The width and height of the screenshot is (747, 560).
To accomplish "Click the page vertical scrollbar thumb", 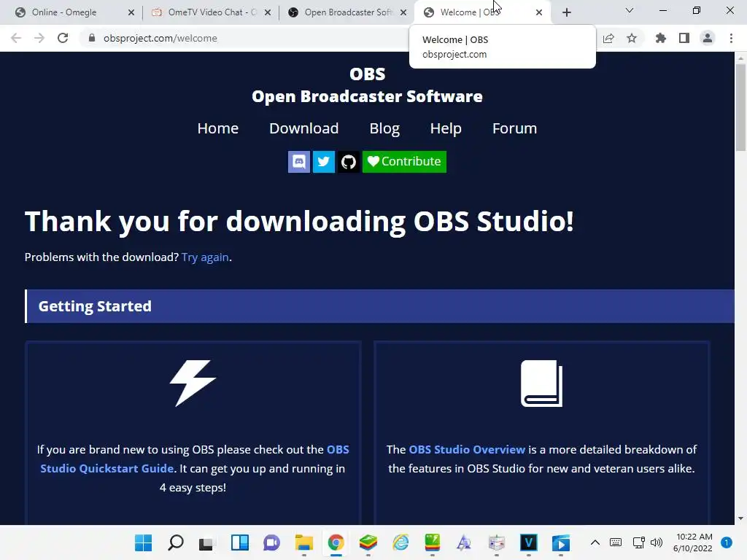I will [740, 108].
